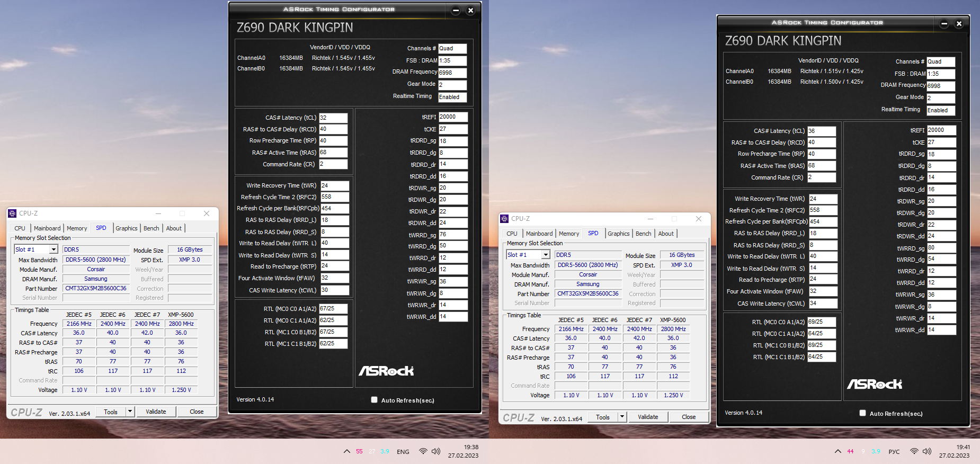Click tWRRD_sg field showing 76
This screenshot has height=464, width=980.
tap(453, 234)
